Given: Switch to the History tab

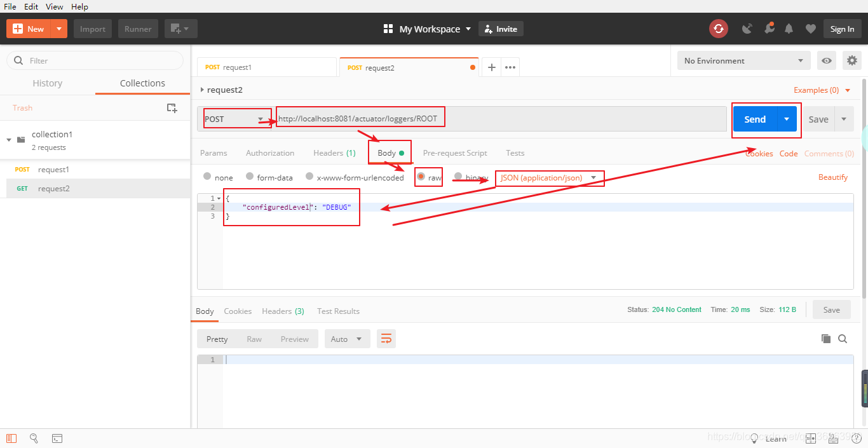Looking at the screenshot, I should [48, 83].
